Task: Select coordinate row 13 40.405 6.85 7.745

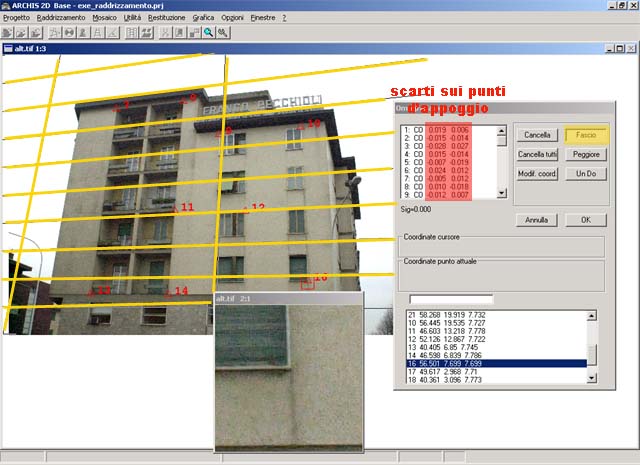Action: pyautogui.click(x=497, y=347)
